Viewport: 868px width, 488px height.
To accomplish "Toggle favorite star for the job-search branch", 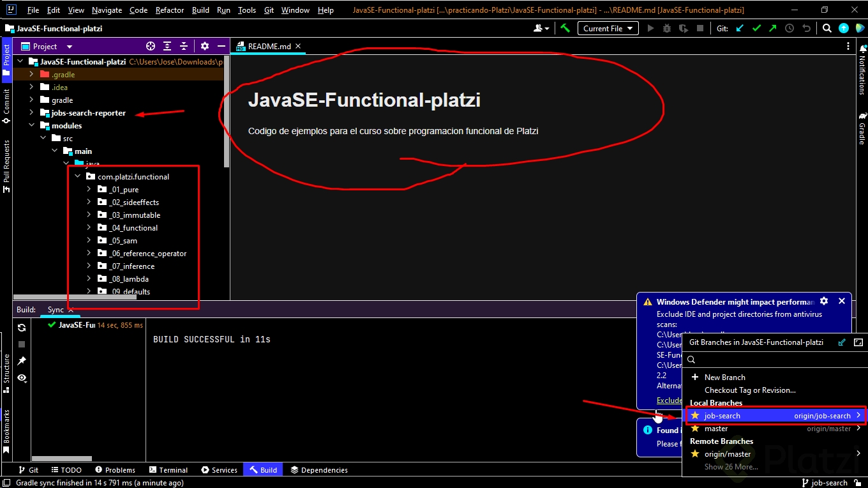I will point(695,416).
